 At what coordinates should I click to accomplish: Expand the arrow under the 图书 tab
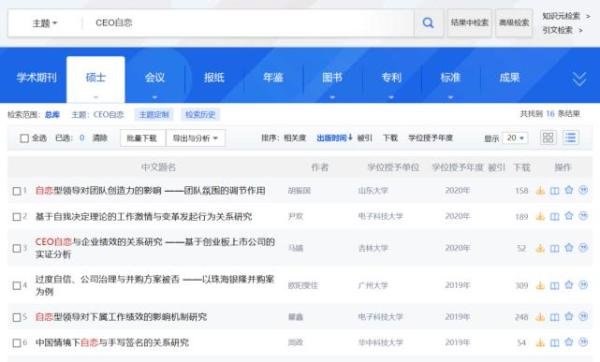pyautogui.click(x=332, y=98)
